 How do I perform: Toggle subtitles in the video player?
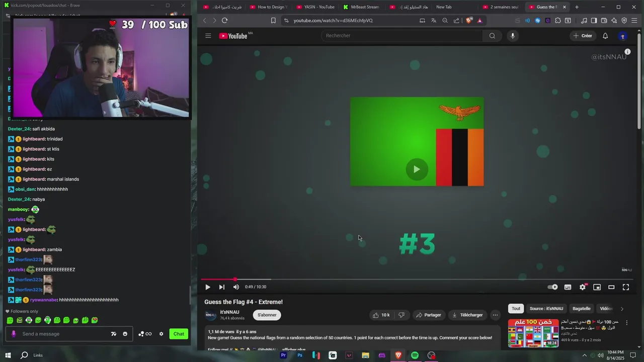pos(568,287)
